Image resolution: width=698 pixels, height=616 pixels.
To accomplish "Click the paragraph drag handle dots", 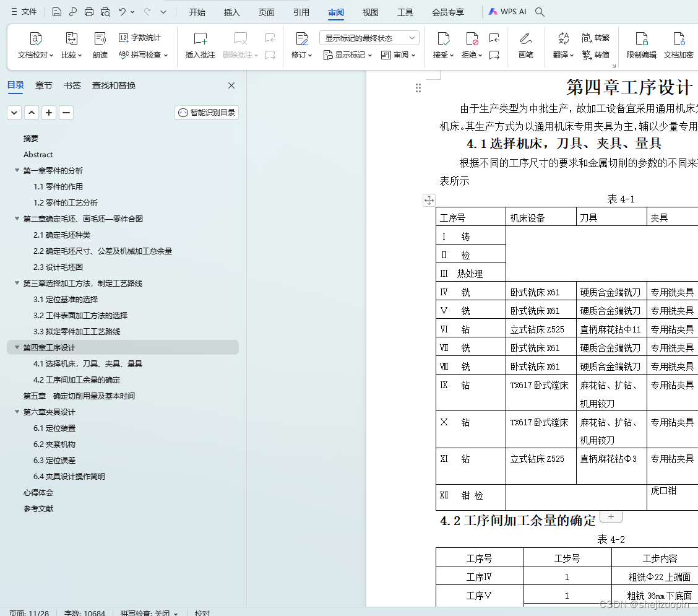I will (418, 88).
